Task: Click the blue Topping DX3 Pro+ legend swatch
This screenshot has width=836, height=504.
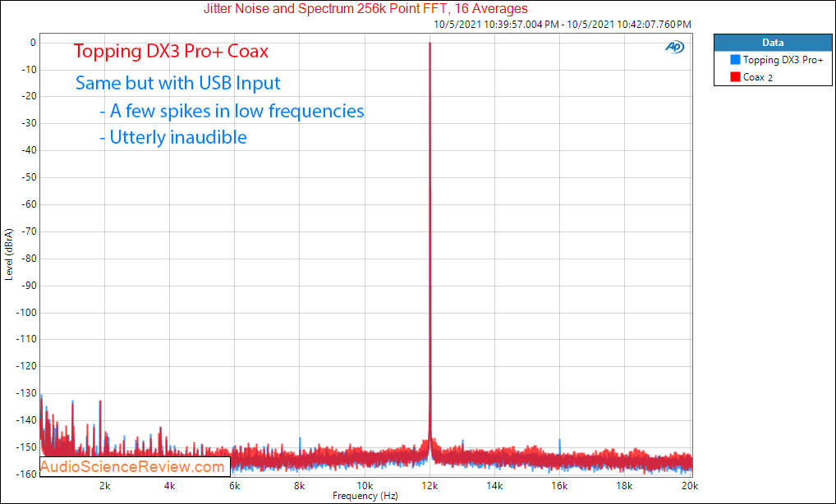Action: pos(735,60)
